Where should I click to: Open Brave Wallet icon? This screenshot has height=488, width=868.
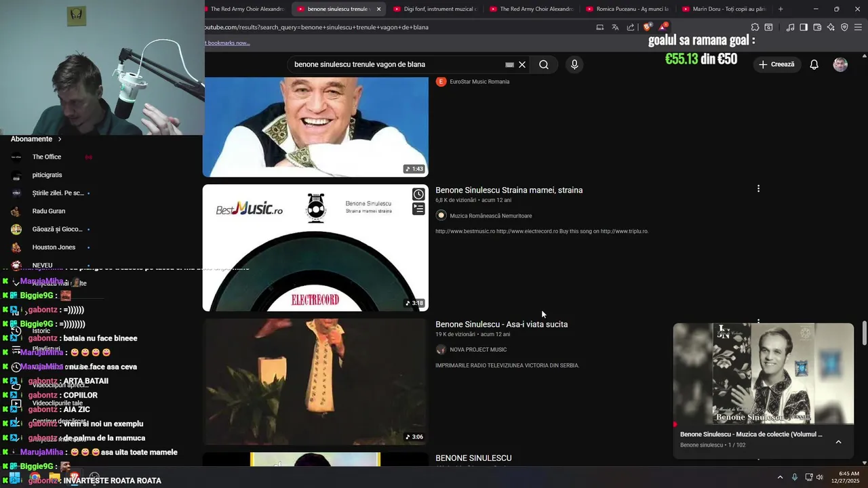point(817,27)
